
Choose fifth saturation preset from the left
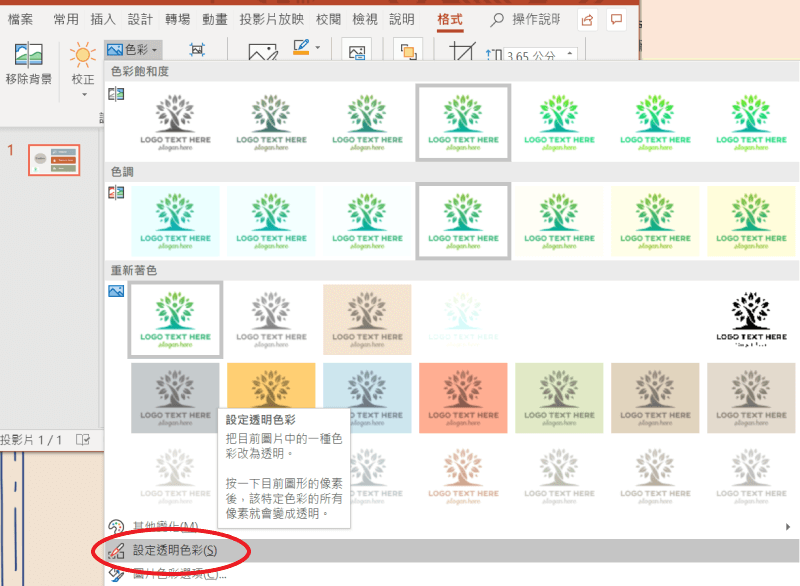pos(559,122)
